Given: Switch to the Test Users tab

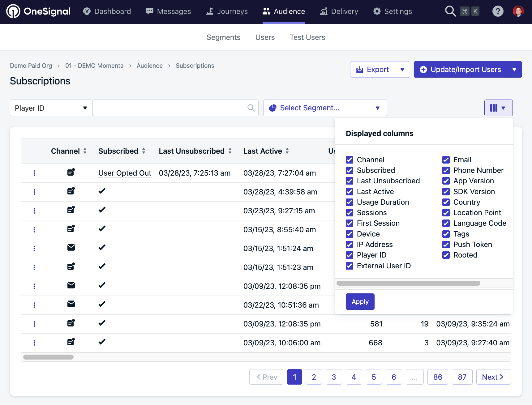Looking at the screenshot, I should click(x=307, y=37).
